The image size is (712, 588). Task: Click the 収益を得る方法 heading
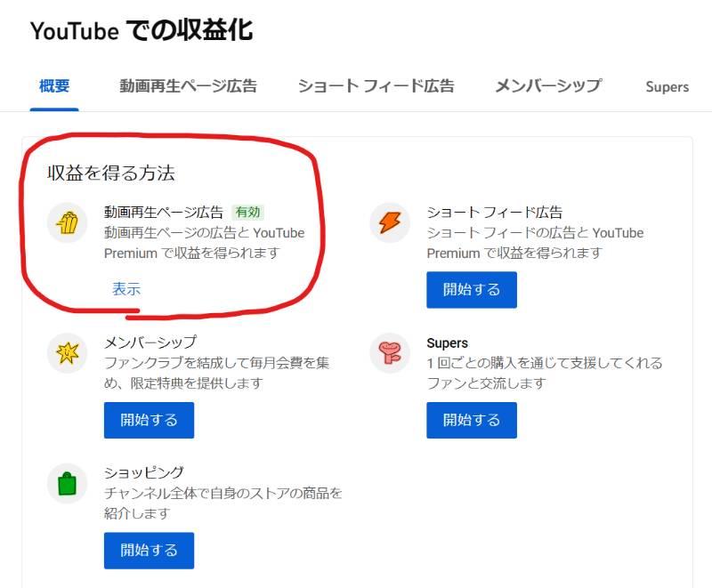(x=111, y=173)
